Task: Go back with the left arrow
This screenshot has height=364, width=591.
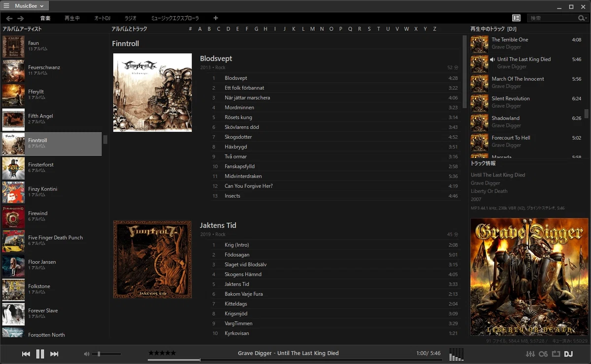Action: (9, 18)
